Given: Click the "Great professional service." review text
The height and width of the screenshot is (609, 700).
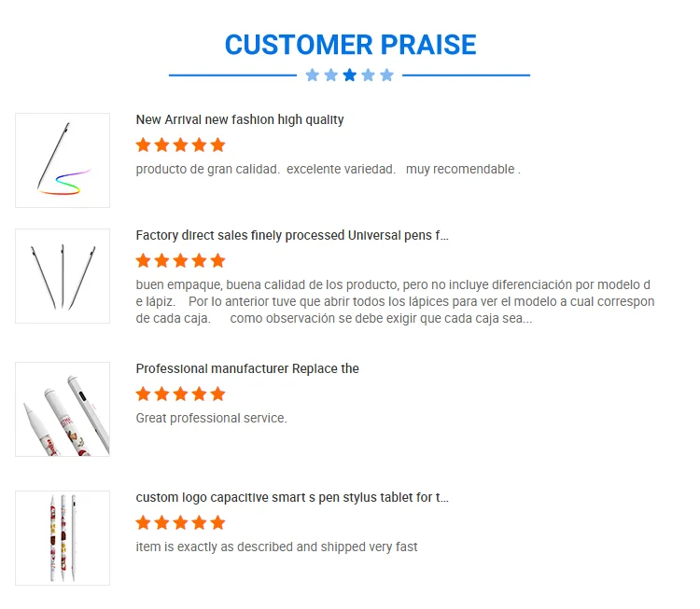Looking at the screenshot, I should click(212, 418).
